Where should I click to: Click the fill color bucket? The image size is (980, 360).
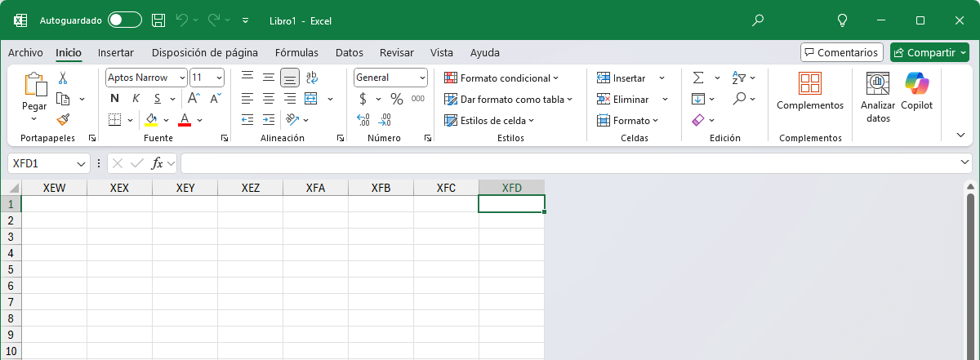151,120
